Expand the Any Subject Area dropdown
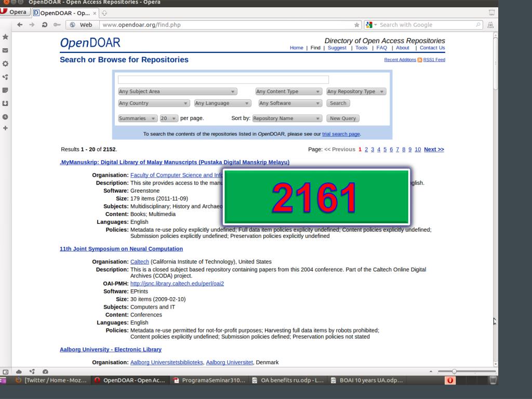The height and width of the screenshot is (399, 532). click(177, 91)
